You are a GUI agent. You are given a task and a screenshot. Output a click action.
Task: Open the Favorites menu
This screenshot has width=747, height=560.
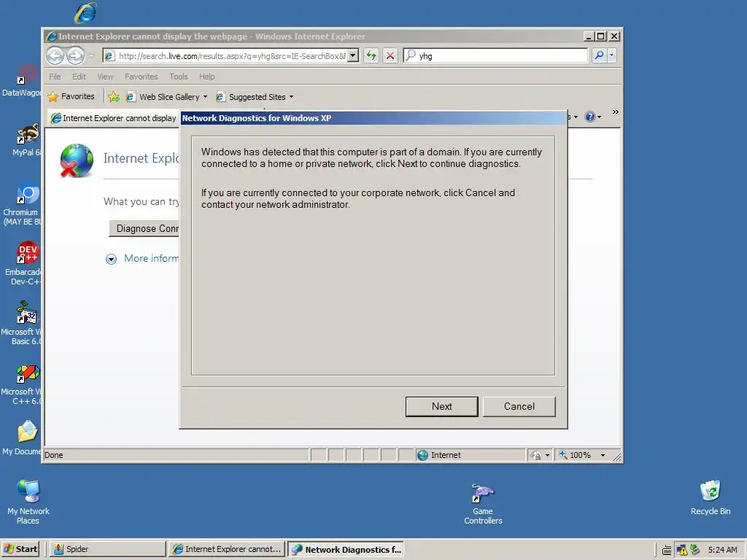click(141, 77)
